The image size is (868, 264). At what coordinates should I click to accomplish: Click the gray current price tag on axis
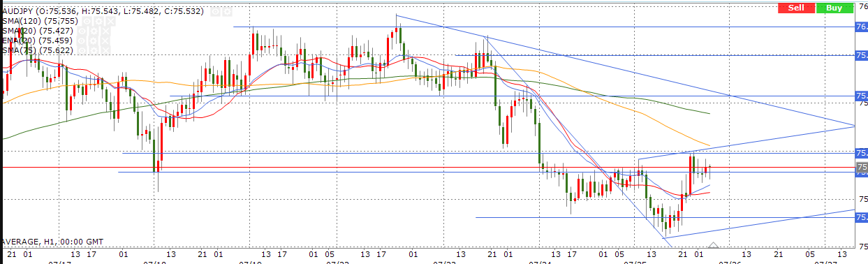[862, 167]
